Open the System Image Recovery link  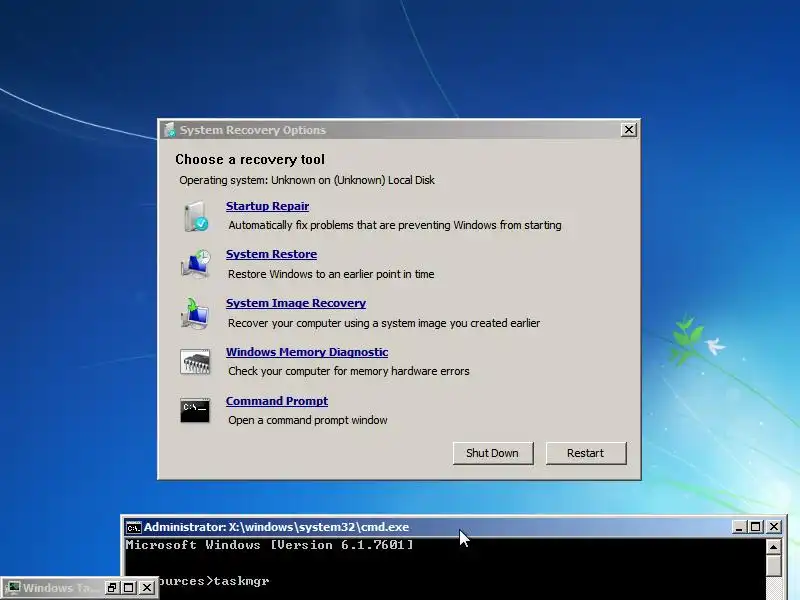(296, 303)
